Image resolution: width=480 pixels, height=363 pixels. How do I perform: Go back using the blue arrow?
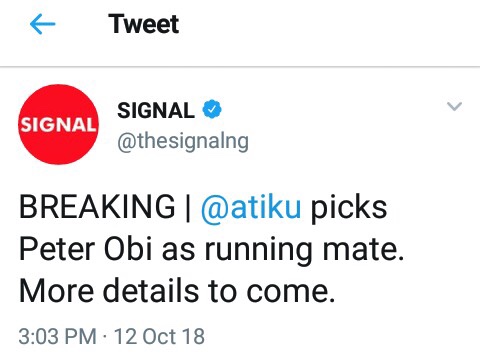tap(42, 24)
